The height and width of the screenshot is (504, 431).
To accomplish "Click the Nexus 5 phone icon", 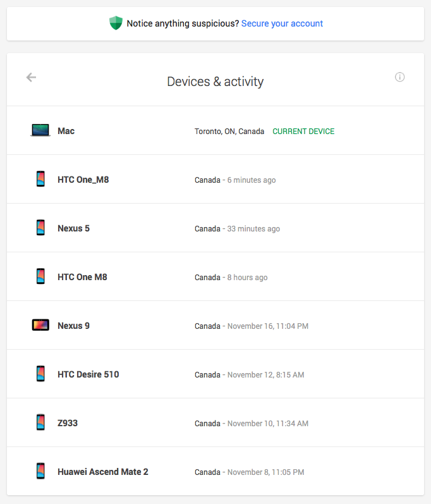I will 40,228.
